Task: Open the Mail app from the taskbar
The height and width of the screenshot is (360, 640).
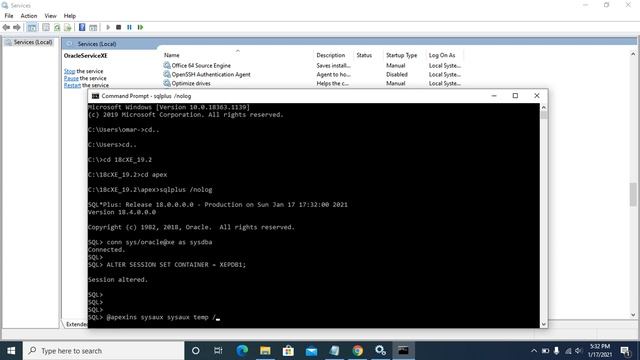Action: coord(311,351)
